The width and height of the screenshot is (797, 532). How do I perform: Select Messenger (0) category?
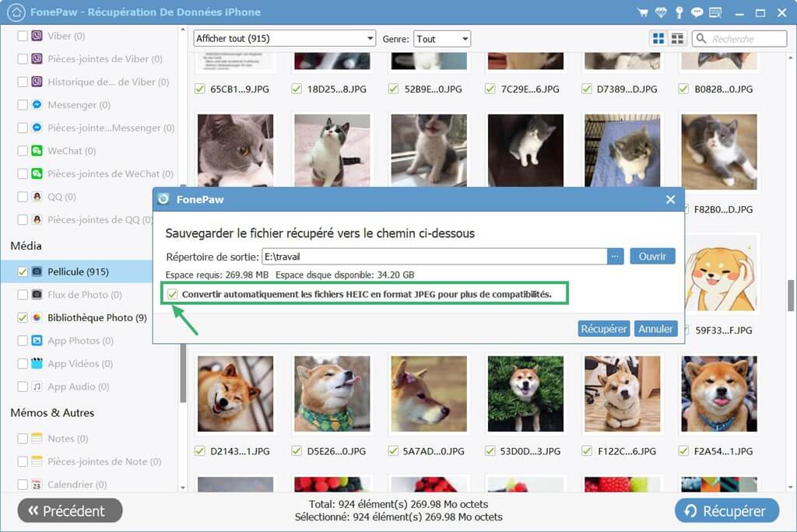79,105
